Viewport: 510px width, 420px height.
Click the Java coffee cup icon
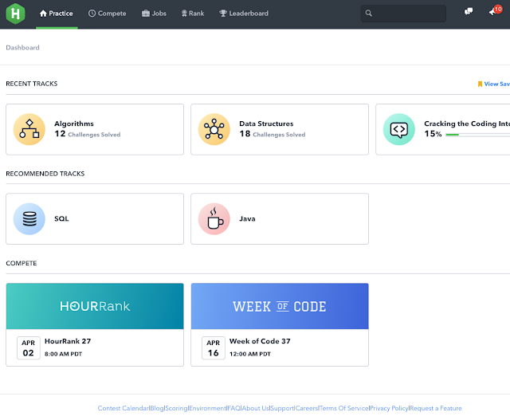click(x=214, y=218)
